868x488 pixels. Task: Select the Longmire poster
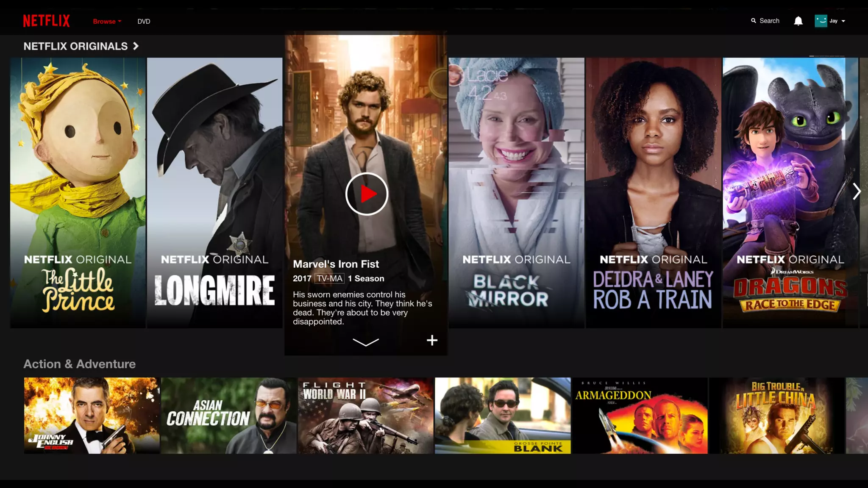point(214,193)
